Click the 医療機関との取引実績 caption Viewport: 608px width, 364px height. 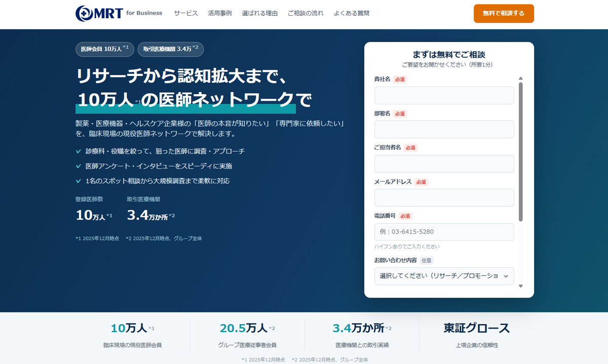coord(362,345)
